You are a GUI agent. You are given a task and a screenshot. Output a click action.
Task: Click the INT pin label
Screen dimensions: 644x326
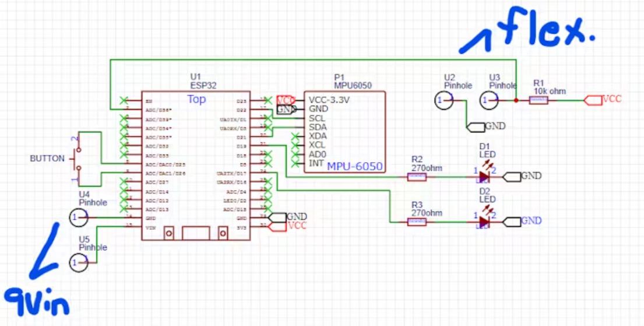click(315, 163)
